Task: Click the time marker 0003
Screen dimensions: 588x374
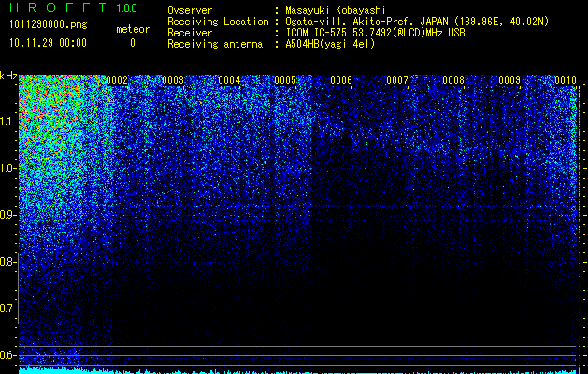Action: pos(173,80)
